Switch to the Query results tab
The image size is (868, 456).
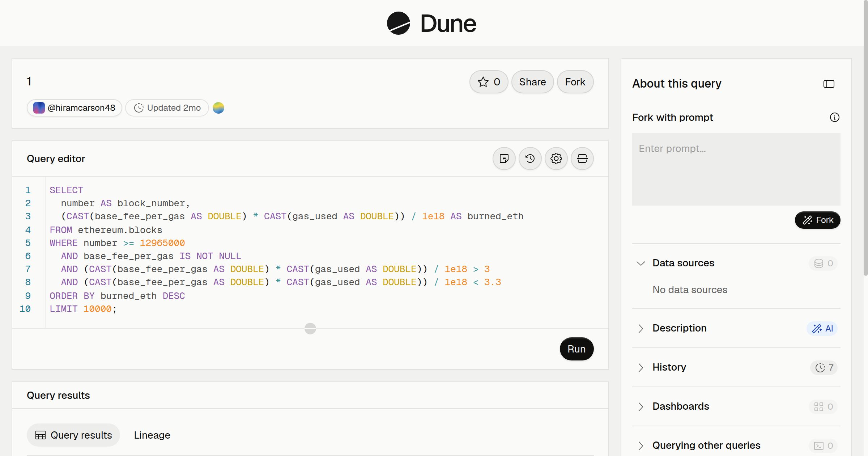73,435
